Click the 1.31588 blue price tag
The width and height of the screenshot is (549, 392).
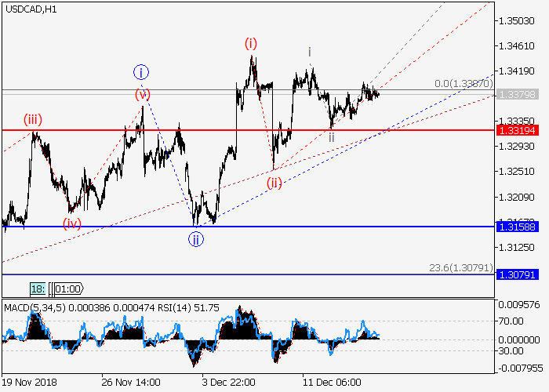point(517,227)
